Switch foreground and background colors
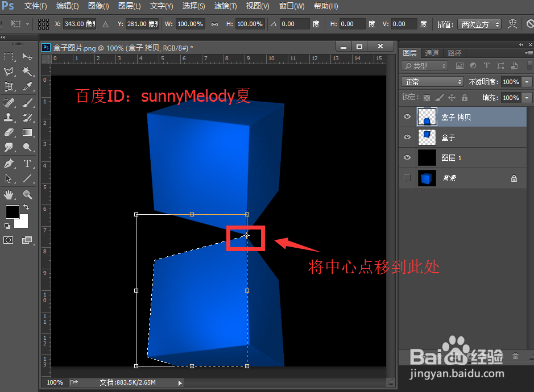534x392 pixels. click(26, 207)
